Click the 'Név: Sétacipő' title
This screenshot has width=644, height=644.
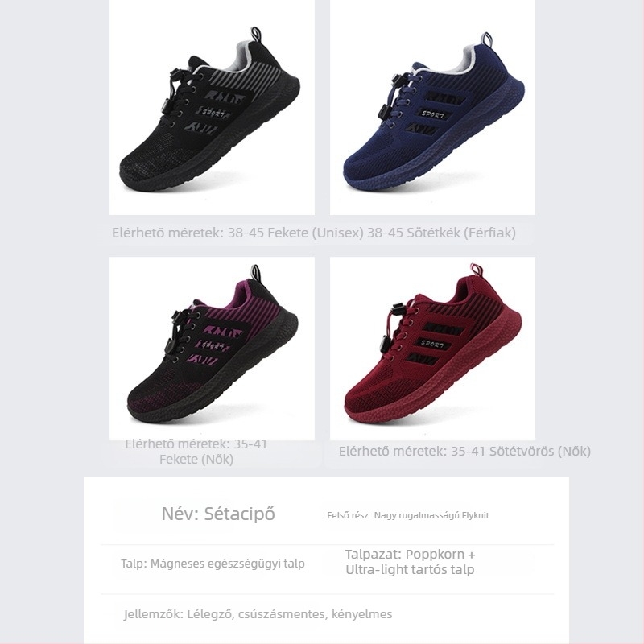(x=218, y=514)
